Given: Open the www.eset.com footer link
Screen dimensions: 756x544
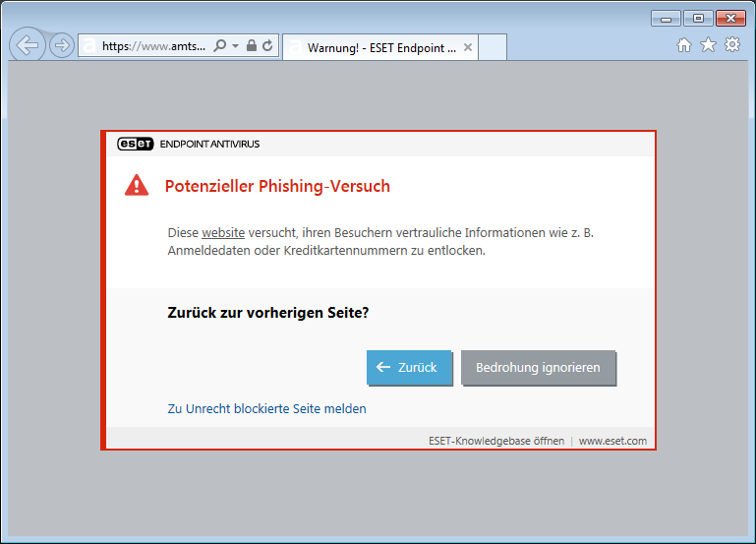Looking at the screenshot, I should 612,441.
